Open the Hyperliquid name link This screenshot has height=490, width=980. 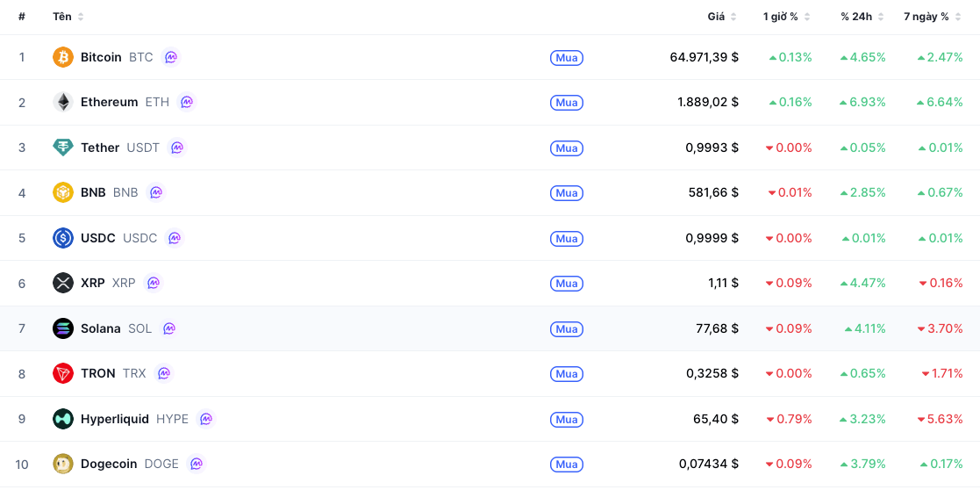tap(115, 419)
